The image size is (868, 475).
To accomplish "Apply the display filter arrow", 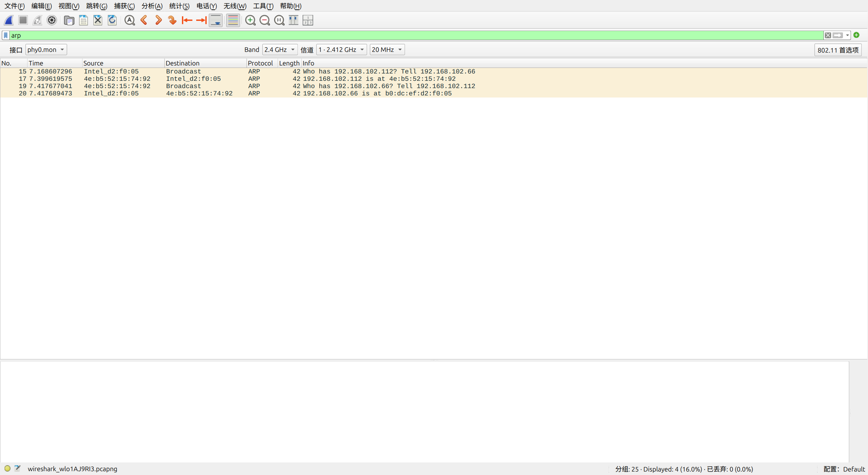I will (838, 35).
